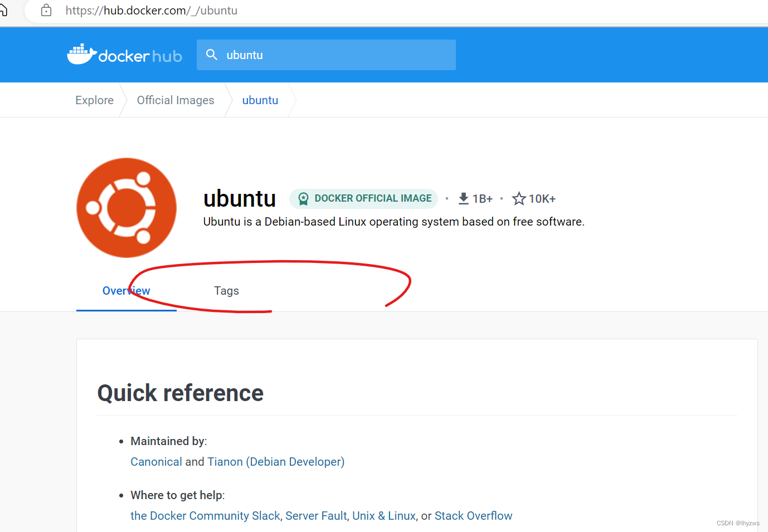Click the 1B+ downloads count
768x532 pixels.
[x=483, y=199]
